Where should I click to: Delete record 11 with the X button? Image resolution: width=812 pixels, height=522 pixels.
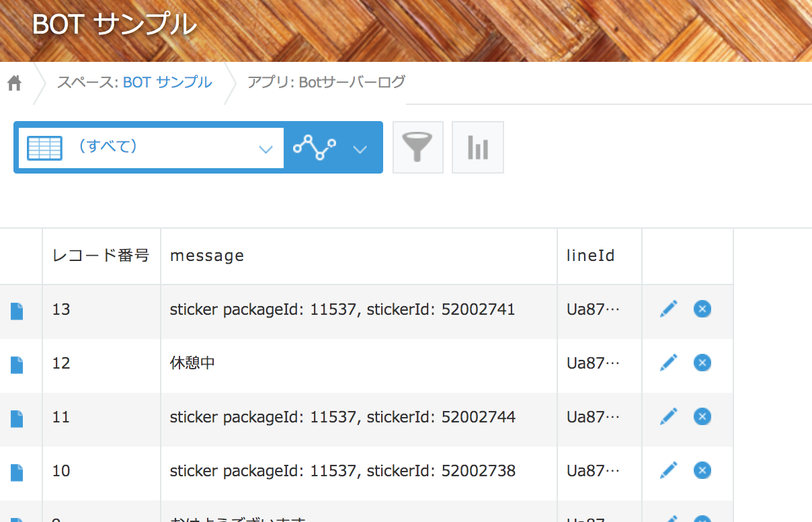pos(702,416)
